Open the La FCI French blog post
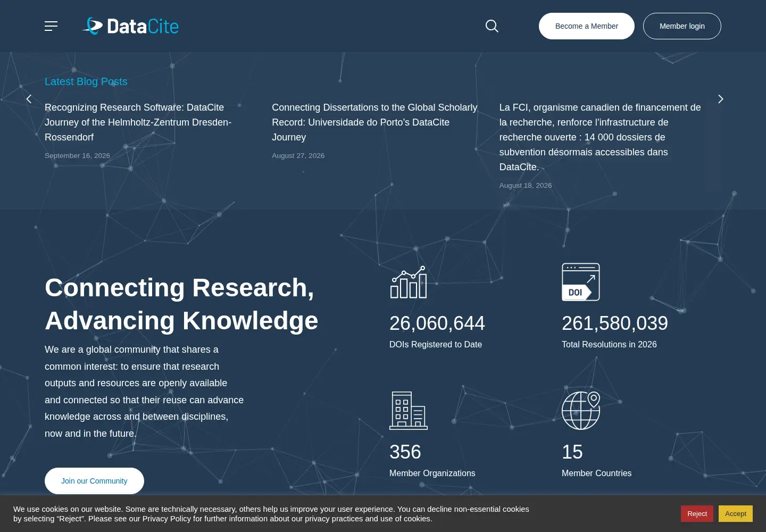 (x=600, y=137)
